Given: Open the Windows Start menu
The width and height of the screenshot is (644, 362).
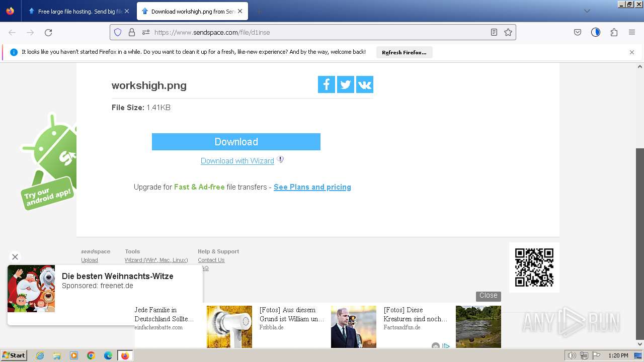Looking at the screenshot, I should tap(14, 355).
